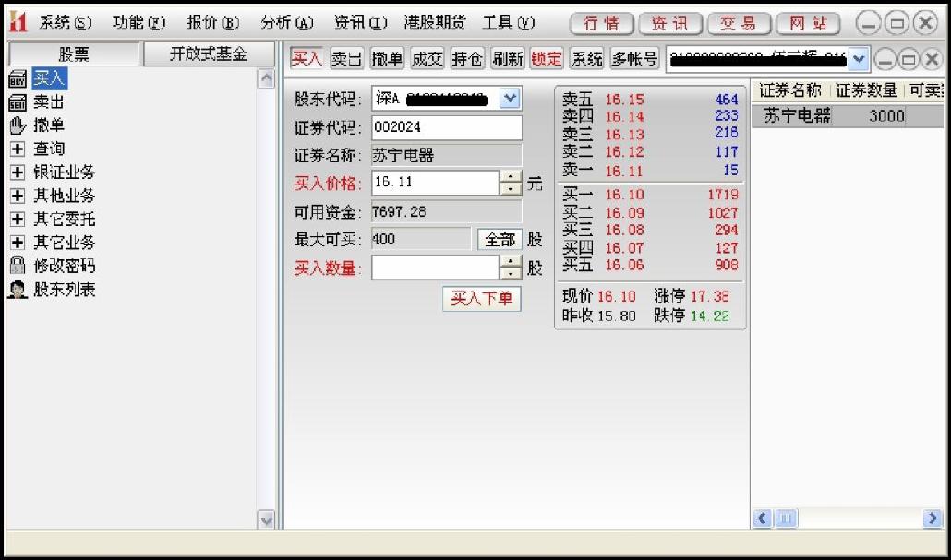
Task: Click the 修改密码 lock icon
Action: [x=18, y=266]
